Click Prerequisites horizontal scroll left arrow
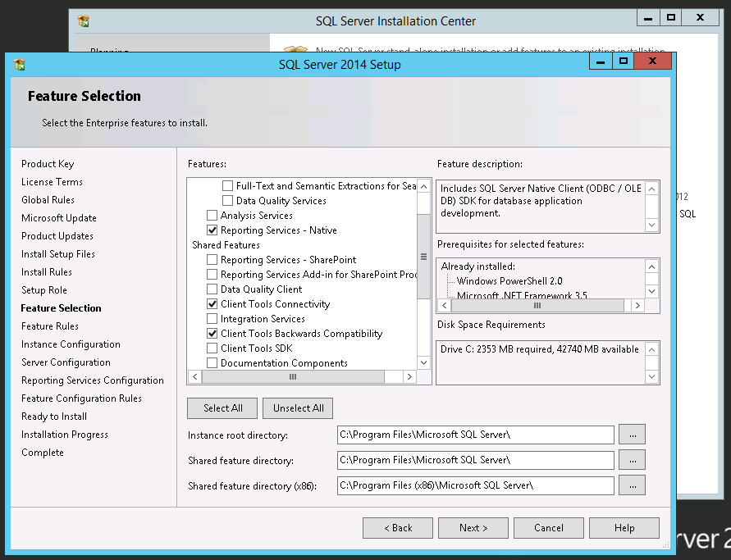 point(445,305)
